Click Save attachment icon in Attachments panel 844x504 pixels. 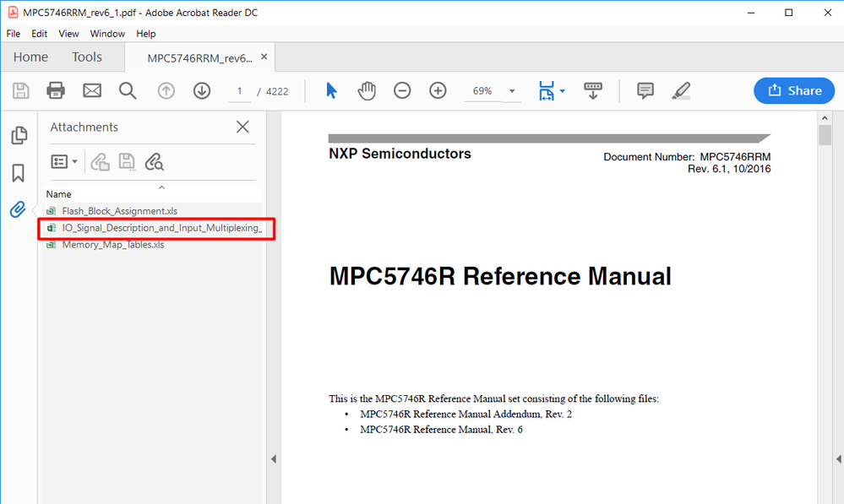[127, 161]
